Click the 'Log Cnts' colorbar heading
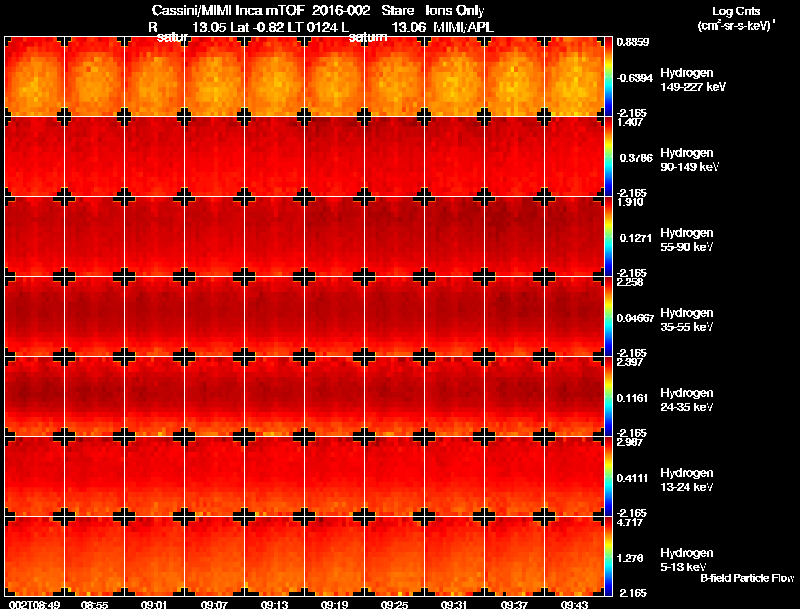This screenshot has width=800, height=609. pos(736,11)
